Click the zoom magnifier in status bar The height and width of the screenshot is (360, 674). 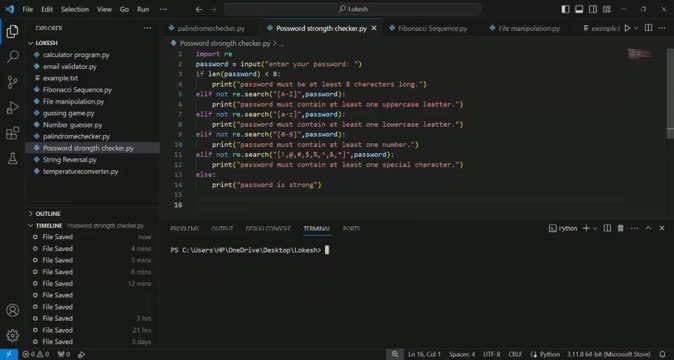395,354
